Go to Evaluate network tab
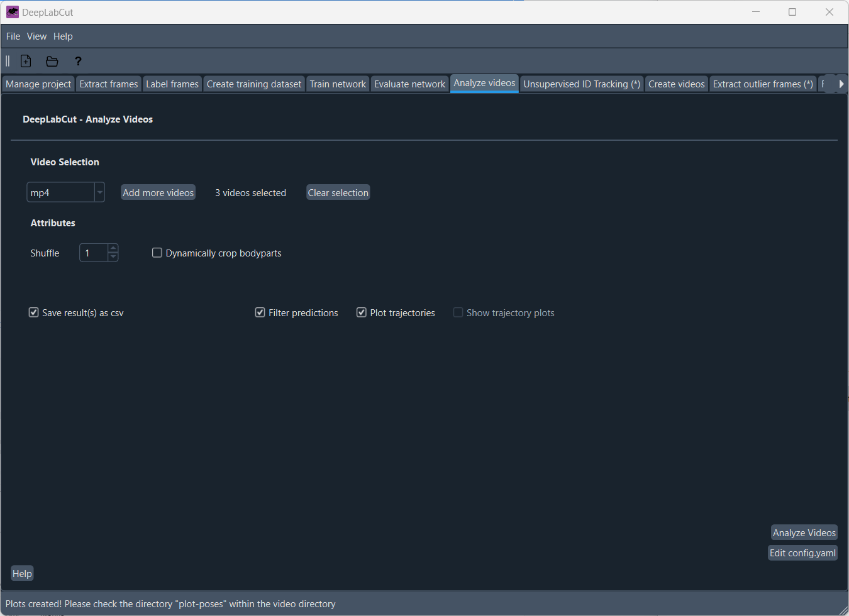Viewport: 849px width, 616px height. 409,84
